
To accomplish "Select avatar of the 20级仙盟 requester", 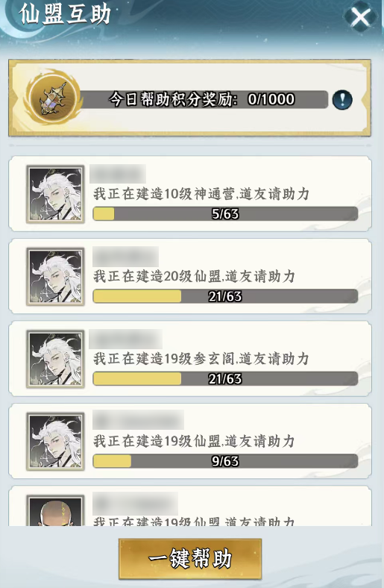I will point(55,276).
